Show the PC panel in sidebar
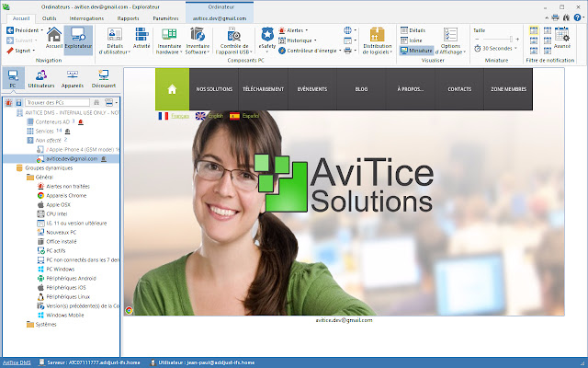The image size is (588, 368). click(13, 78)
